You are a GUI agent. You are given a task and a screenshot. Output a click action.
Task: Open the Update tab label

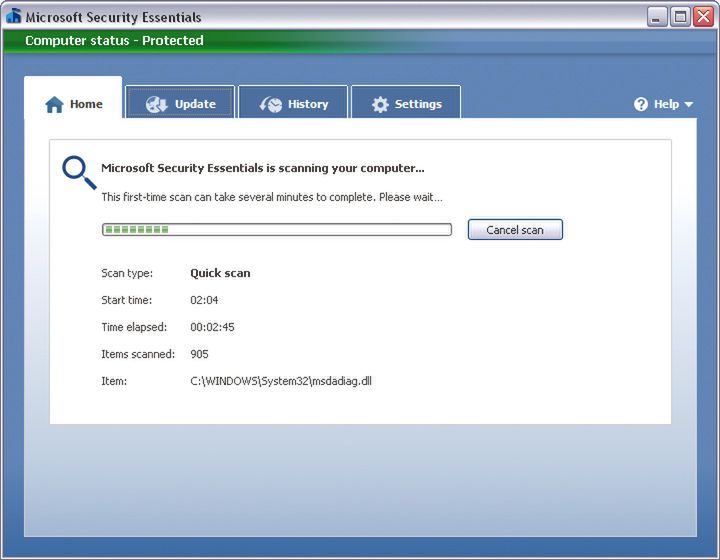click(x=195, y=104)
